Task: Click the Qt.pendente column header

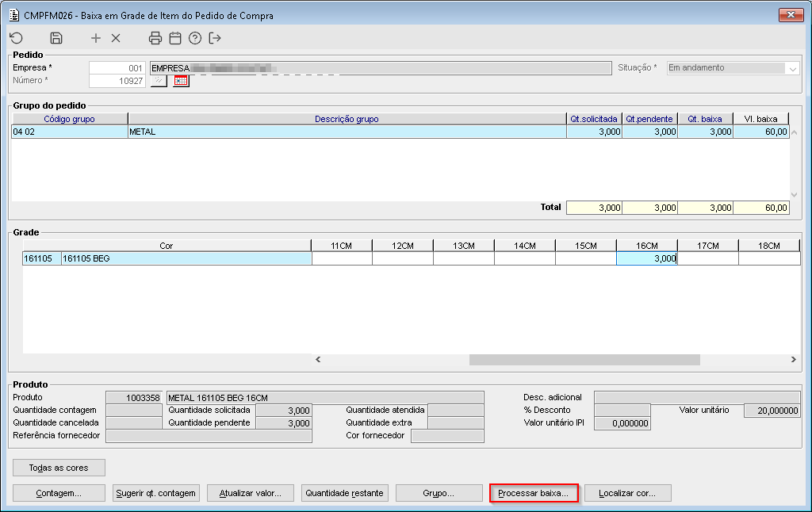Action: coord(649,119)
